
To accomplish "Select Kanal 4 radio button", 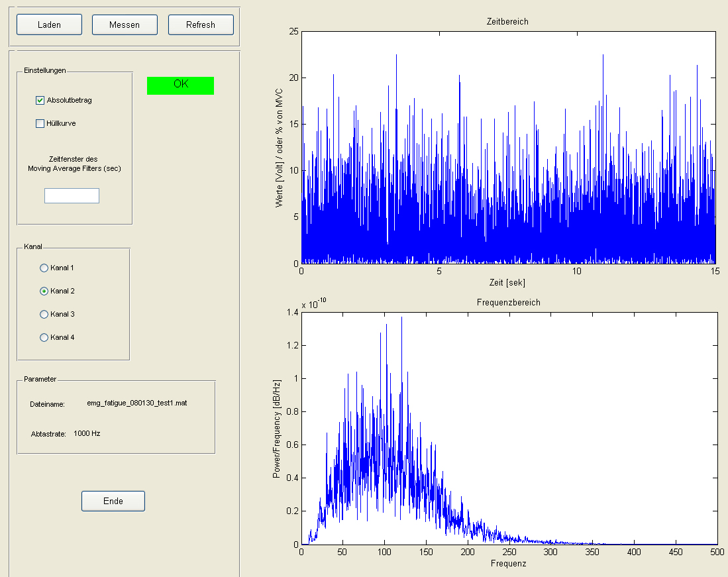I will click(44, 337).
